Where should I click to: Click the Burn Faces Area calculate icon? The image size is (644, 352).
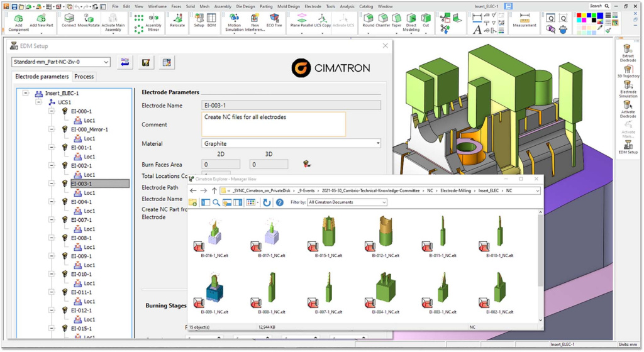pyautogui.click(x=307, y=164)
